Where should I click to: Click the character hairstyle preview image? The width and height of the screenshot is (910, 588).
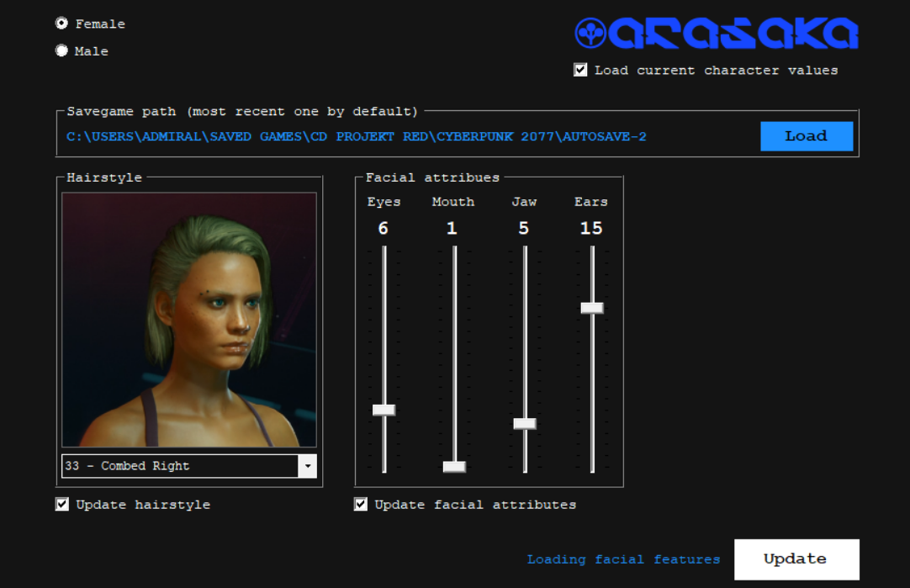[189, 320]
